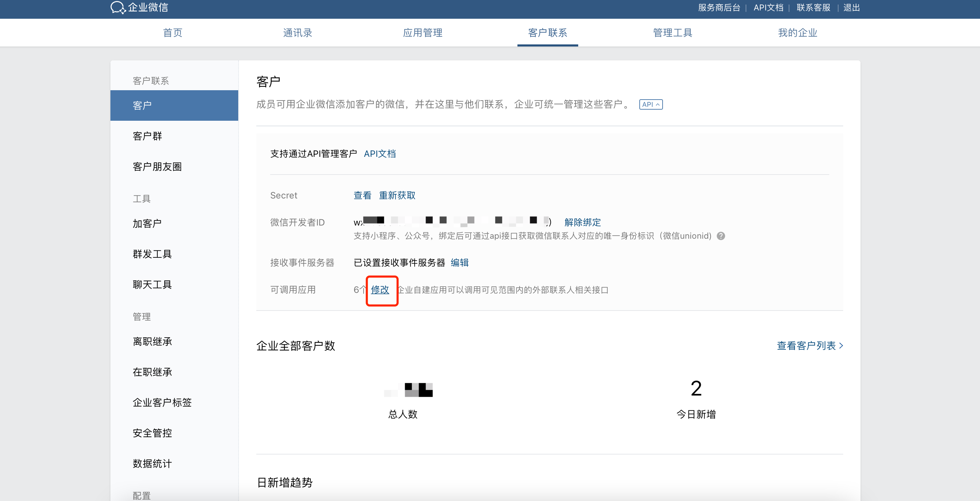Open 企业客户标签 in the sidebar
The height and width of the screenshot is (501, 980).
pos(162,402)
